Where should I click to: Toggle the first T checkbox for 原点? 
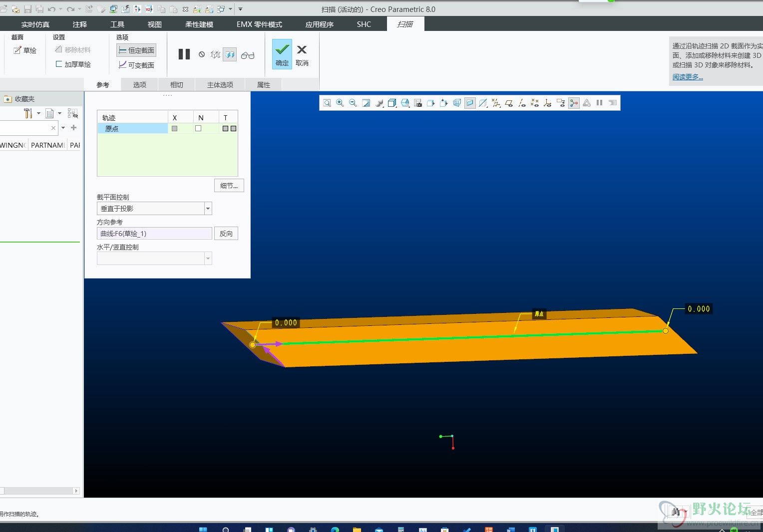(x=225, y=129)
